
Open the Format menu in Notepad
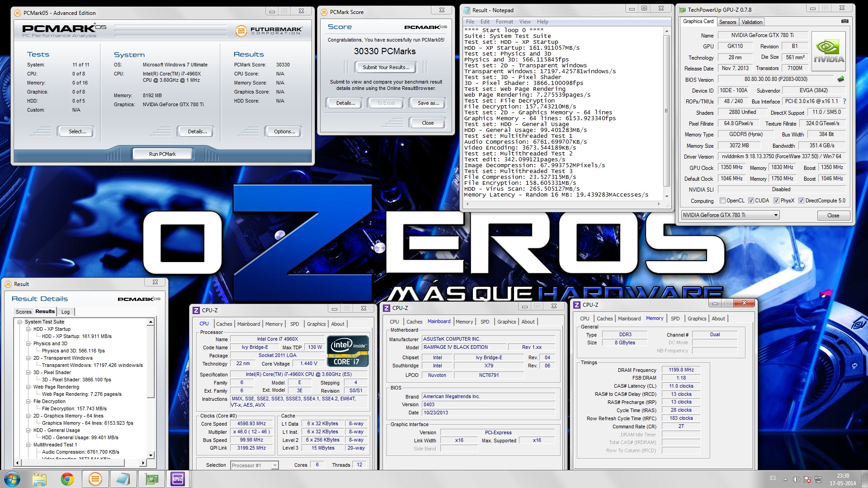tap(504, 22)
